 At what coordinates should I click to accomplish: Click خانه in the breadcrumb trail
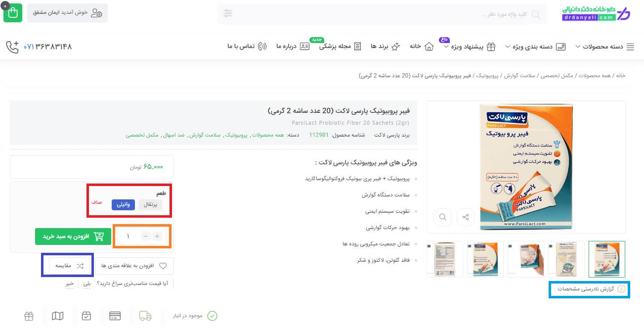pos(620,76)
